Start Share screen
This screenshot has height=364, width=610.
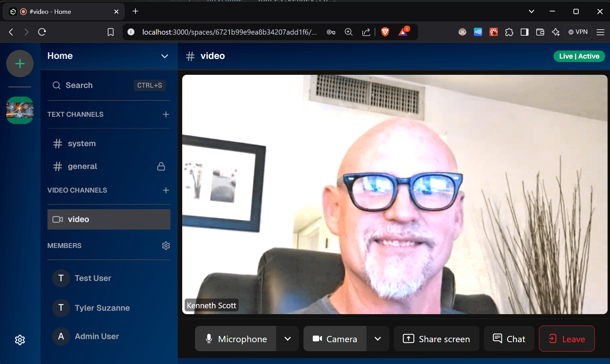[x=436, y=339]
